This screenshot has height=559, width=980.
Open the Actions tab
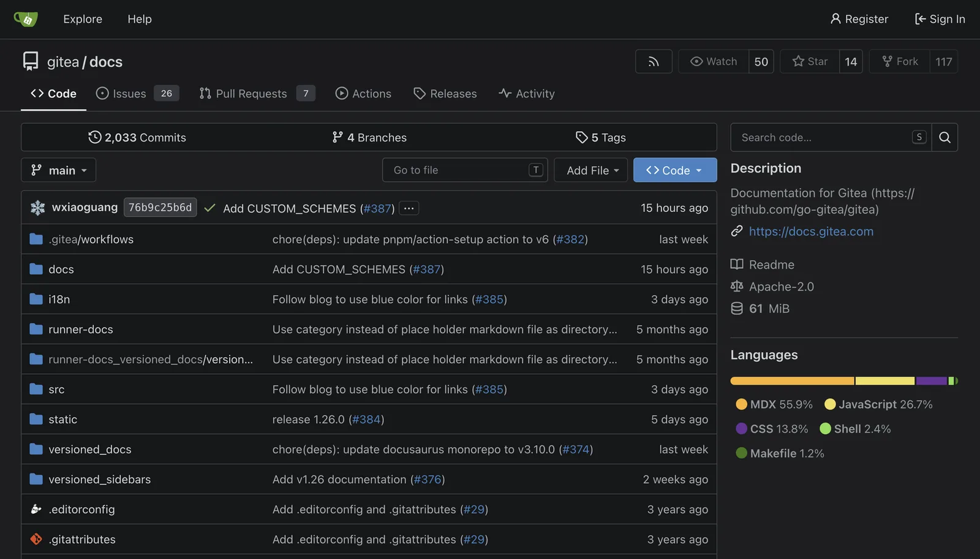coord(363,93)
